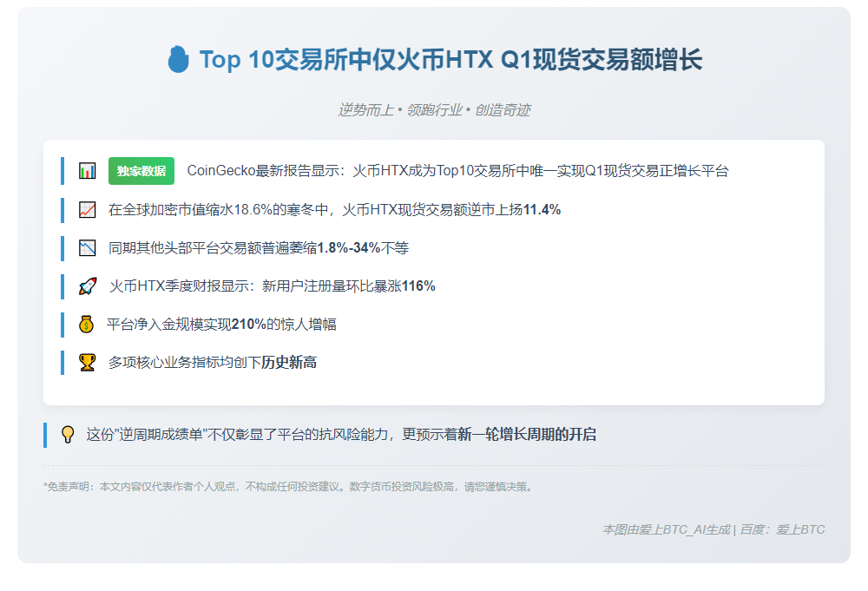Click the green 独家数据 badge
The height and width of the screenshot is (591, 868).
[141, 171]
